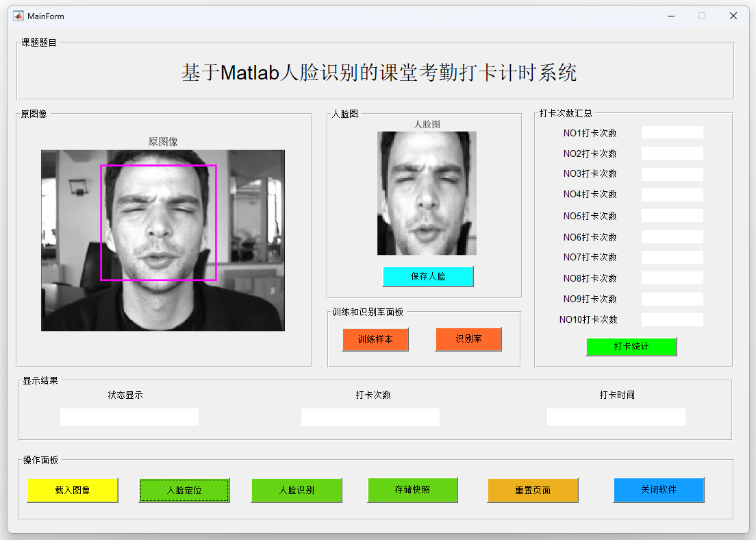Click the blue 关闭软件 button
This screenshot has height=540, width=756.
tap(658, 490)
